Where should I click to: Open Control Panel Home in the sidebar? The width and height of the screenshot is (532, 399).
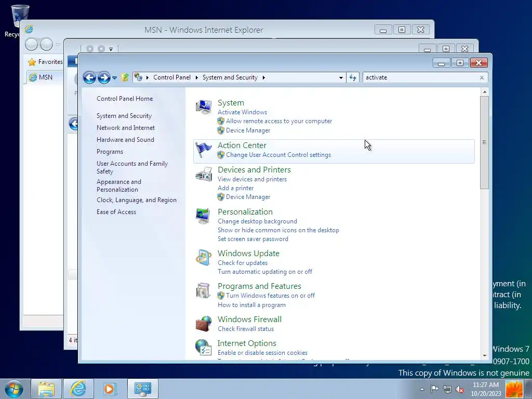point(125,99)
